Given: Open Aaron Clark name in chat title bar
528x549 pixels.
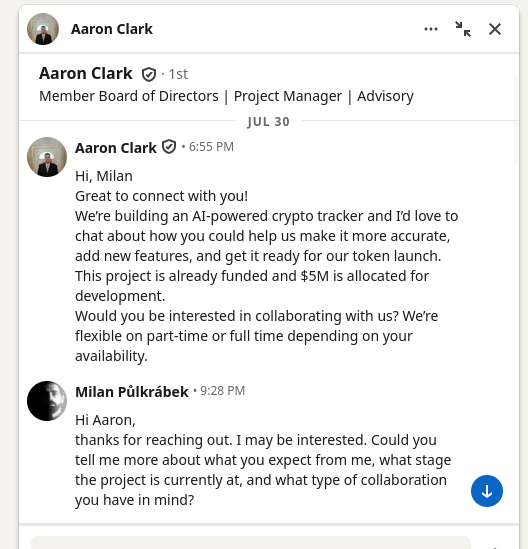Looking at the screenshot, I should [x=112, y=29].
